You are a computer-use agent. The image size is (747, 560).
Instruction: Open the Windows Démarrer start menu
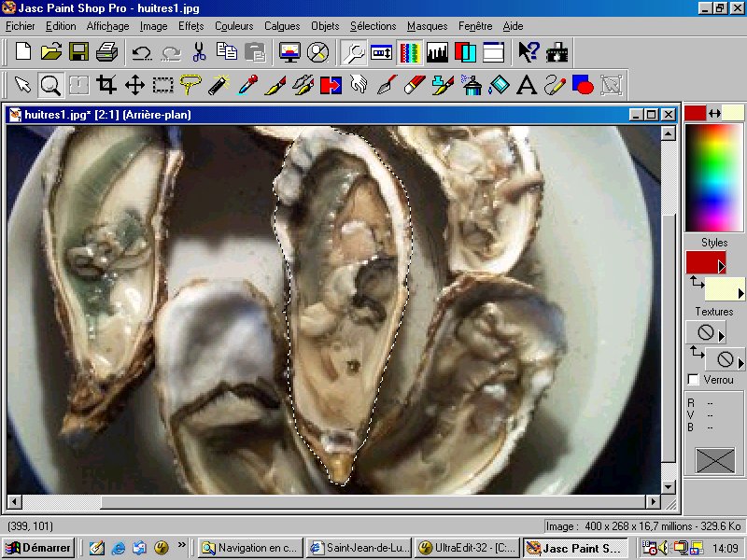38,548
